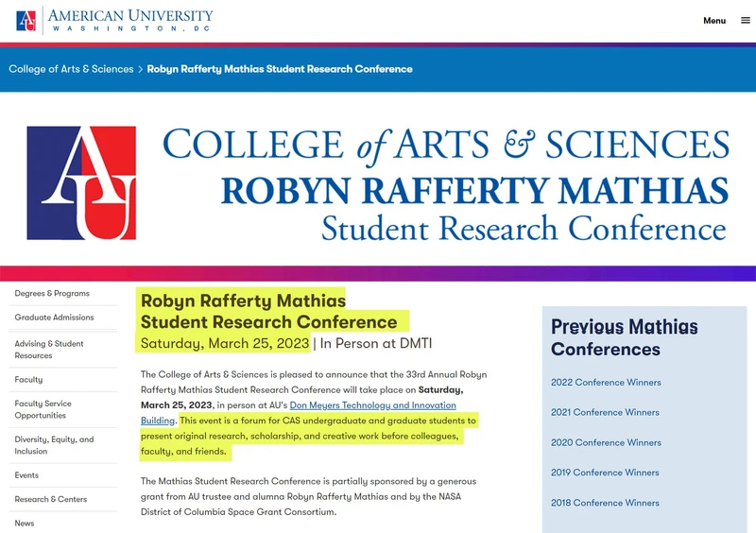Screen dimensions: 756x533
Task: Open Diversity, Equity, and Inclusion link
Action: pos(54,445)
